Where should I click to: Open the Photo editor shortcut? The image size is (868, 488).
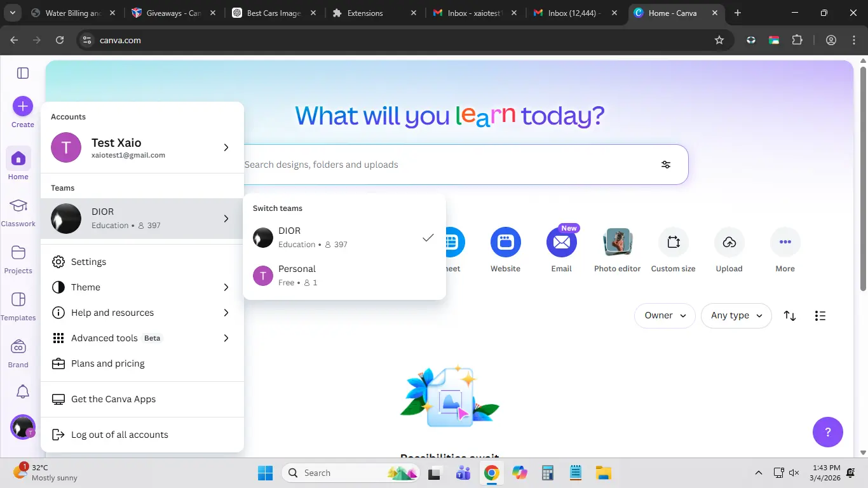pyautogui.click(x=618, y=250)
